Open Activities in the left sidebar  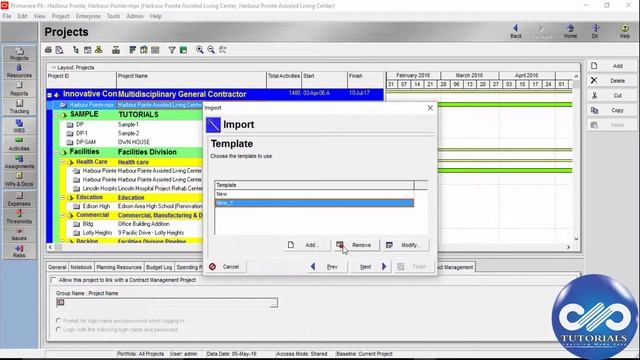(x=19, y=144)
